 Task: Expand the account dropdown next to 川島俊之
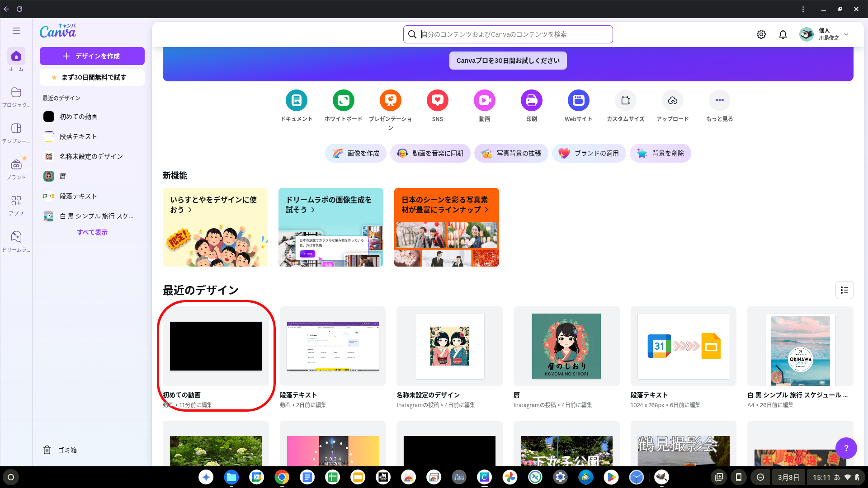846,34
